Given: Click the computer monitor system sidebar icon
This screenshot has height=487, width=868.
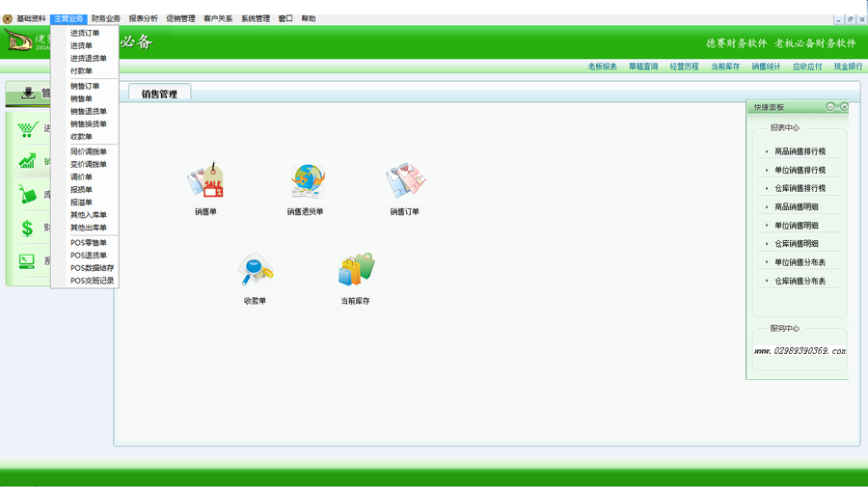Looking at the screenshot, I should point(27,261).
